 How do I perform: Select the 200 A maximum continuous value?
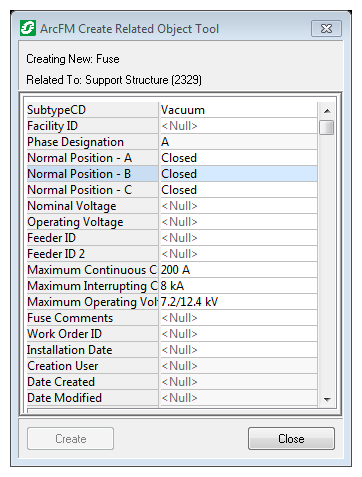239,270
